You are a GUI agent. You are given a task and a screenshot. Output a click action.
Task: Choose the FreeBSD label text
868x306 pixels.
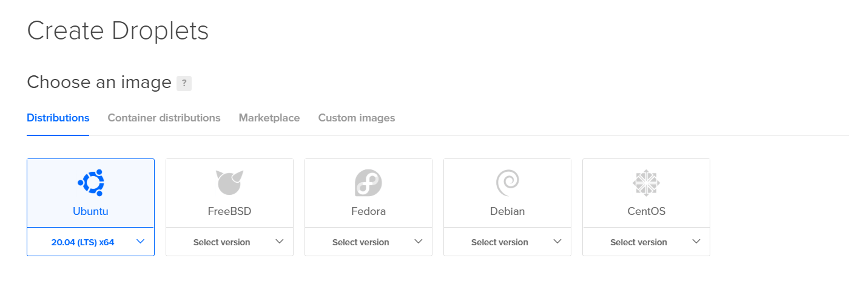[x=229, y=211]
